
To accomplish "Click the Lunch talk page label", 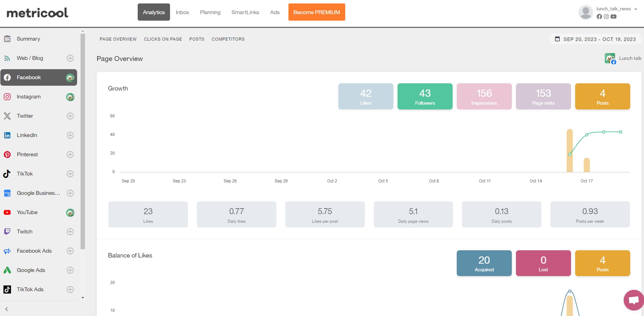I will (630, 58).
